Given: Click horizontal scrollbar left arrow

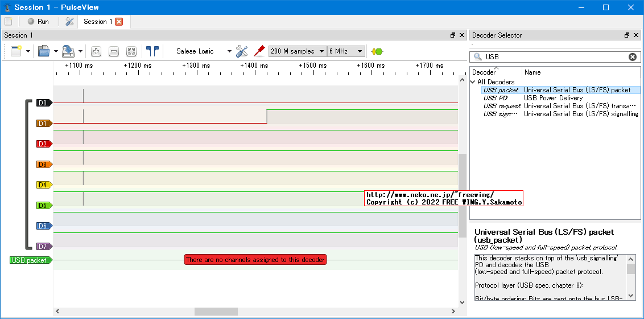Looking at the screenshot, I should pyautogui.click(x=57, y=311).
